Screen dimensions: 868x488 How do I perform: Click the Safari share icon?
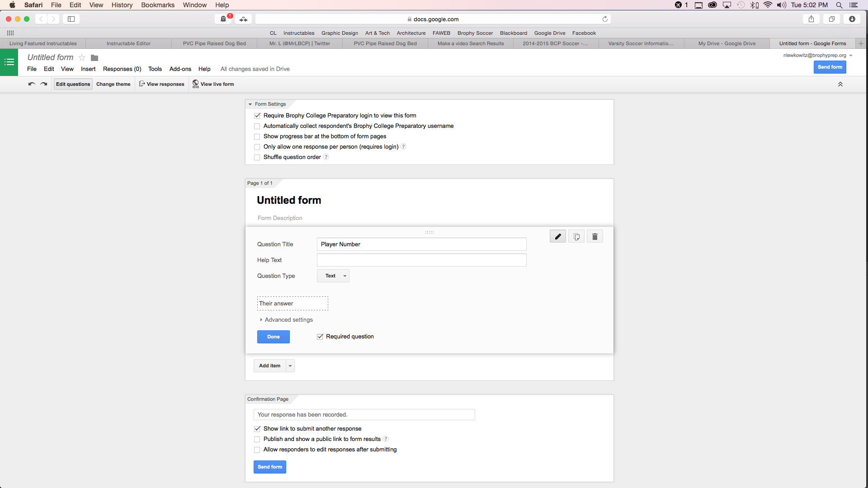click(x=811, y=19)
